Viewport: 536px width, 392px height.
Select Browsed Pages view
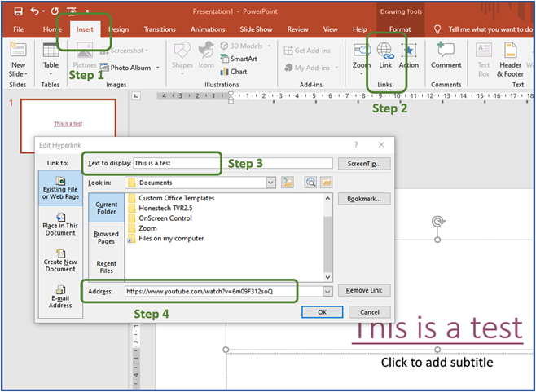point(107,237)
